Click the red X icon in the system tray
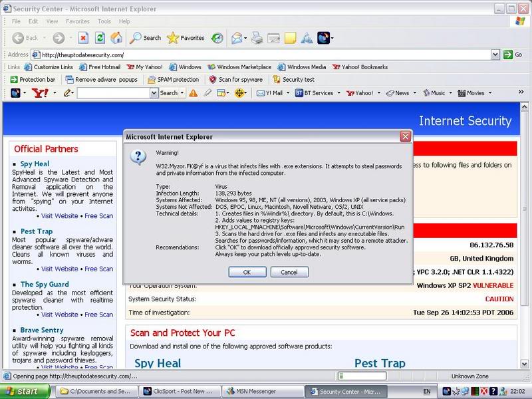532x399 pixels. 484,391
